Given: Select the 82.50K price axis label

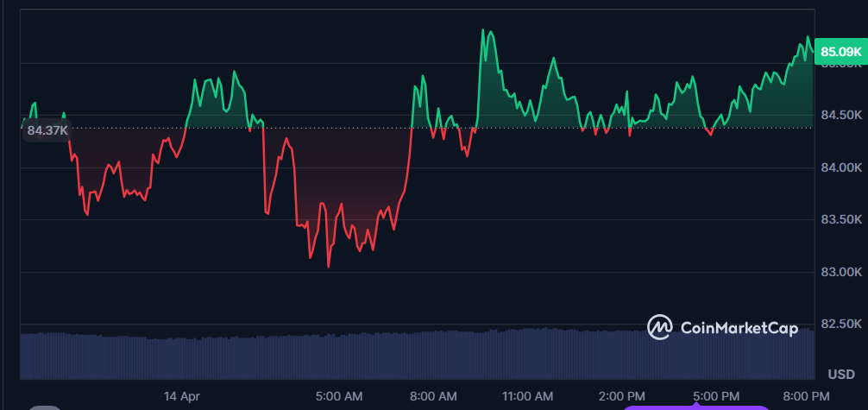Looking at the screenshot, I should pos(840,324).
